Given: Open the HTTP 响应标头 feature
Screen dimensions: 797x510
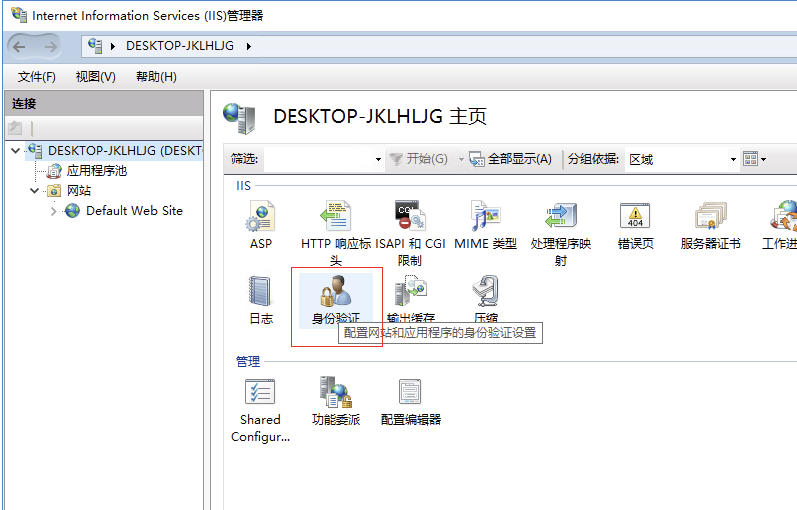Looking at the screenshot, I should [335, 233].
